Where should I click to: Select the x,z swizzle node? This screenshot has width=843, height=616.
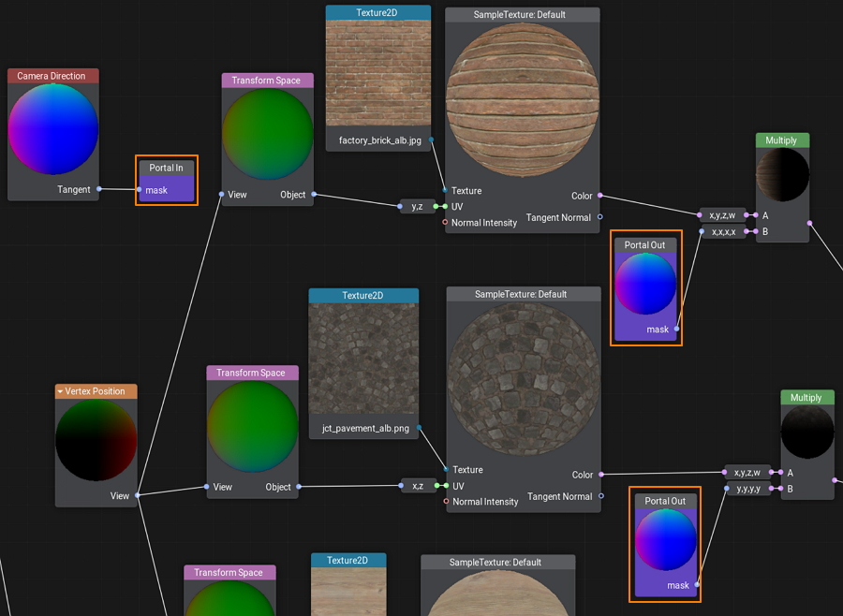click(418, 486)
